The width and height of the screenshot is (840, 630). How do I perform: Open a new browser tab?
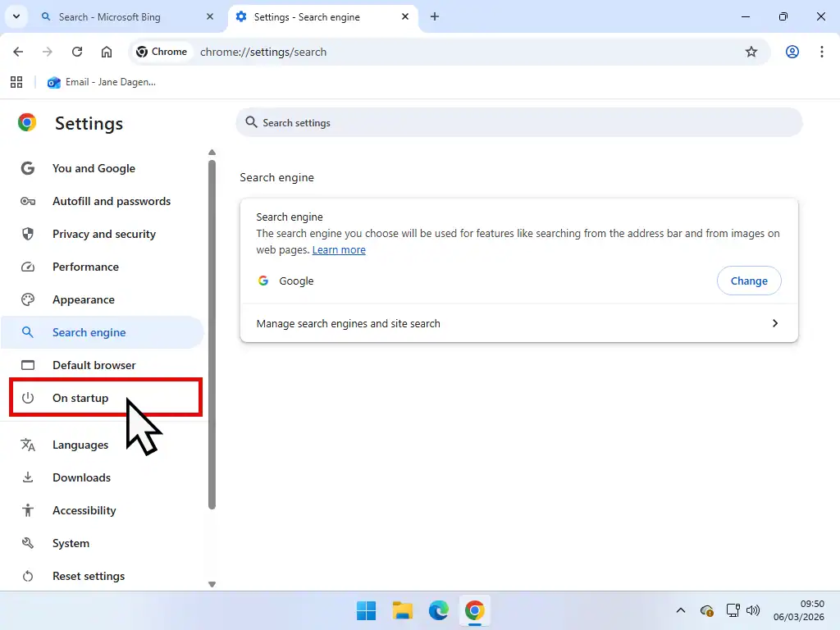tap(436, 16)
